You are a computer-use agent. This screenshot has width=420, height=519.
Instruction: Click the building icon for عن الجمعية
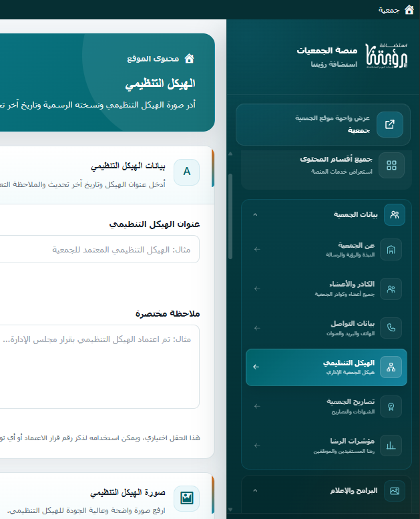pos(391,250)
